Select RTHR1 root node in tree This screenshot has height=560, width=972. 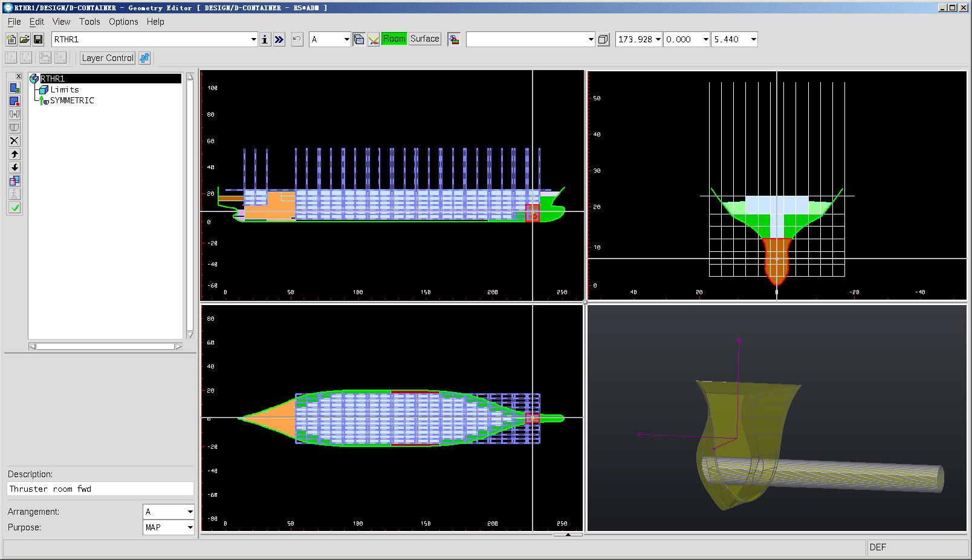coord(53,79)
